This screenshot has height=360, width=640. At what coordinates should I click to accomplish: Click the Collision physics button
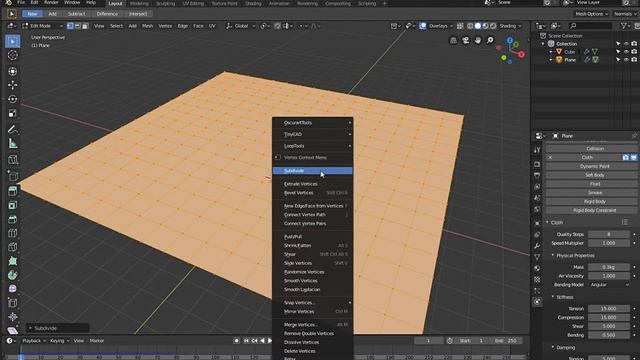tap(594, 149)
